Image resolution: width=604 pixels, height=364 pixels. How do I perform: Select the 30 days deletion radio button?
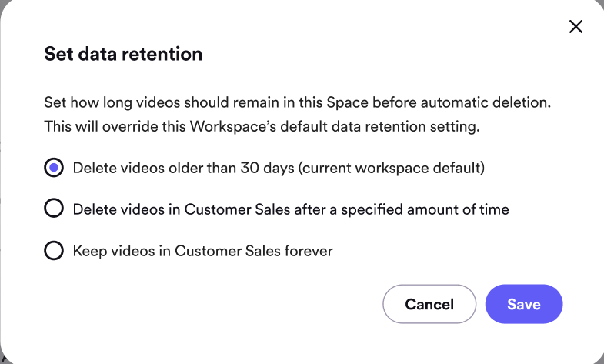click(x=54, y=168)
